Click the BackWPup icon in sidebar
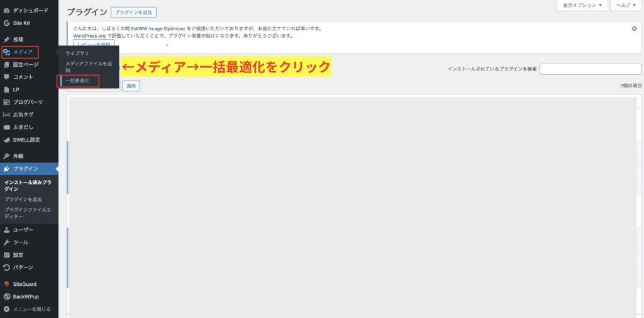 [6, 296]
